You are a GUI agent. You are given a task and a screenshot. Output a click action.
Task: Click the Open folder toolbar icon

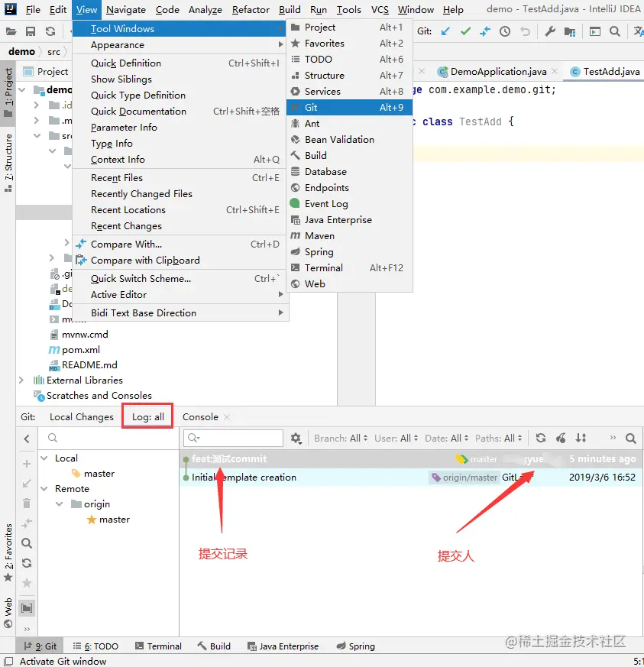pos(11,31)
